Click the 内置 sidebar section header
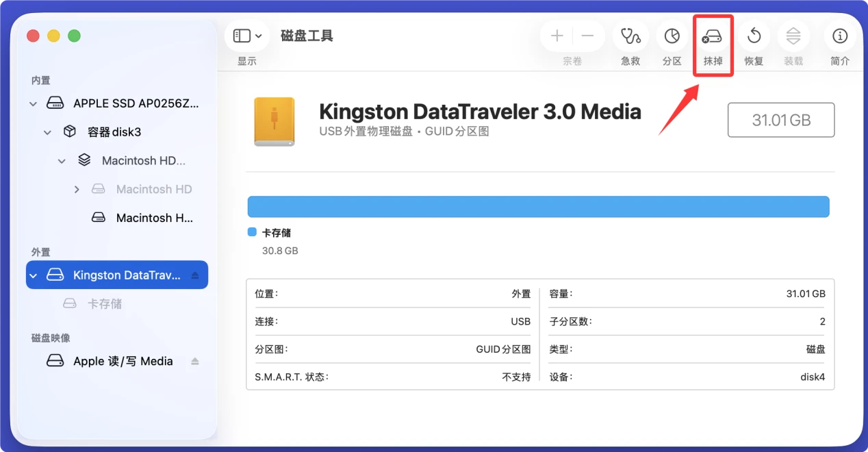Viewport: 868px width, 452px height. pos(40,80)
